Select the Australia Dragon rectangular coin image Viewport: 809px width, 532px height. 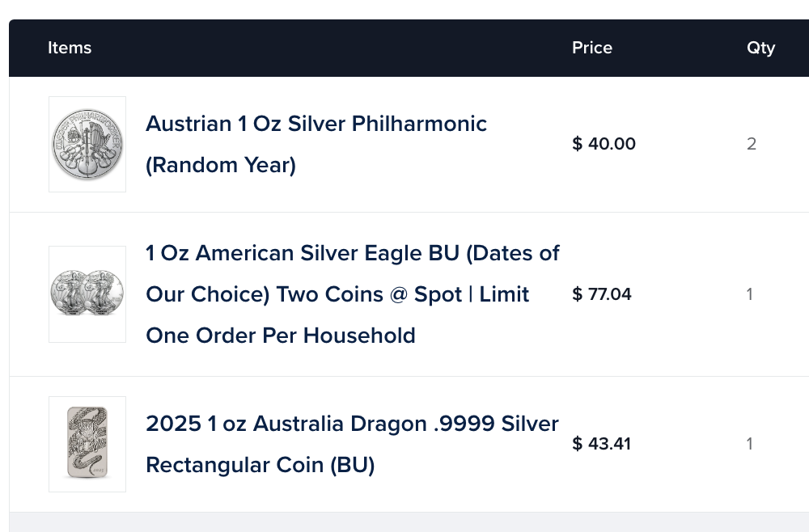click(87, 444)
